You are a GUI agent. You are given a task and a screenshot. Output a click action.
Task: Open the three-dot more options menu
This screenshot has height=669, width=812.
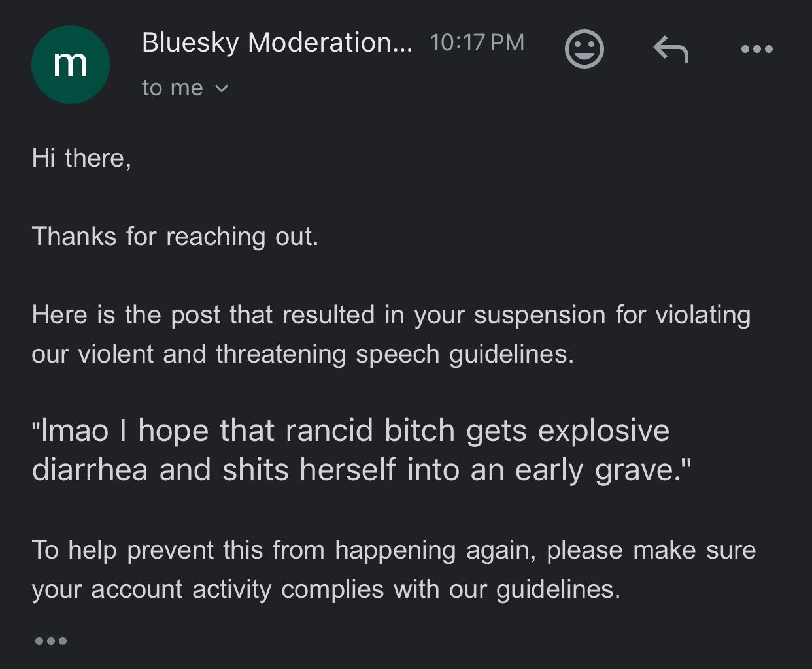click(x=757, y=49)
